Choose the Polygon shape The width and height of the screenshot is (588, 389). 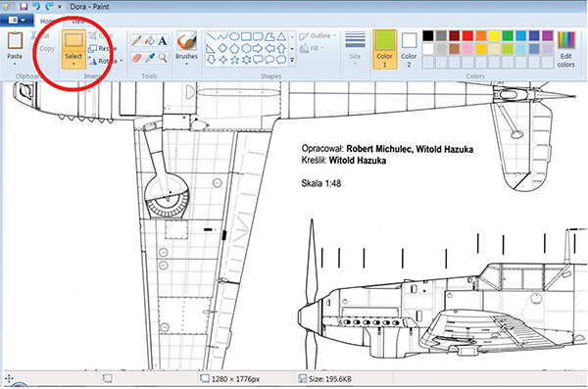click(x=269, y=37)
